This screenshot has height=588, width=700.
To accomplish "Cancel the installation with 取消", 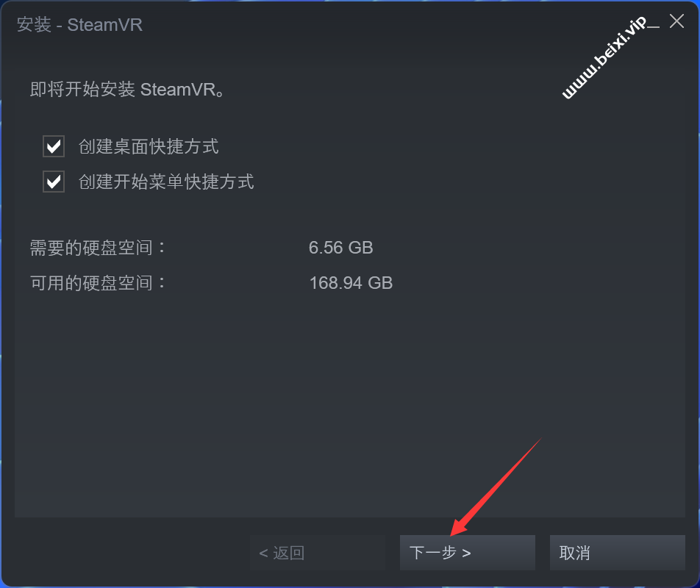I will (618, 553).
